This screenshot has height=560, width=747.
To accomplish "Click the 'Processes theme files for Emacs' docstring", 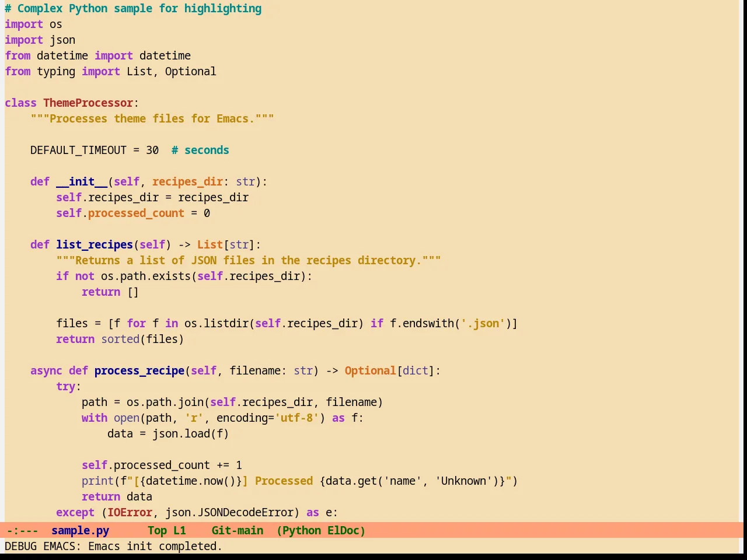I will (152, 118).
